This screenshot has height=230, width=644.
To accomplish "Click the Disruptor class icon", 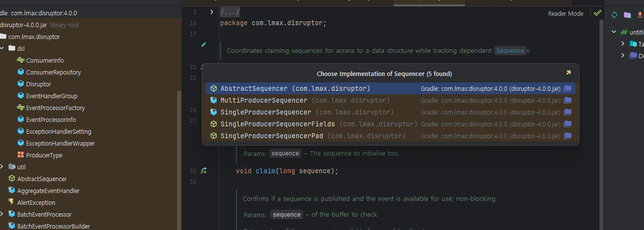I will point(21,84).
